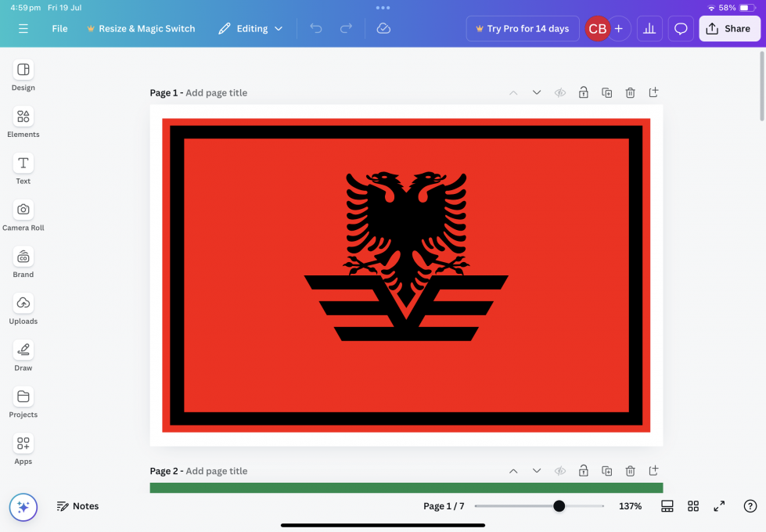Click the zoom level slider handle
766x532 pixels.
pos(559,506)
